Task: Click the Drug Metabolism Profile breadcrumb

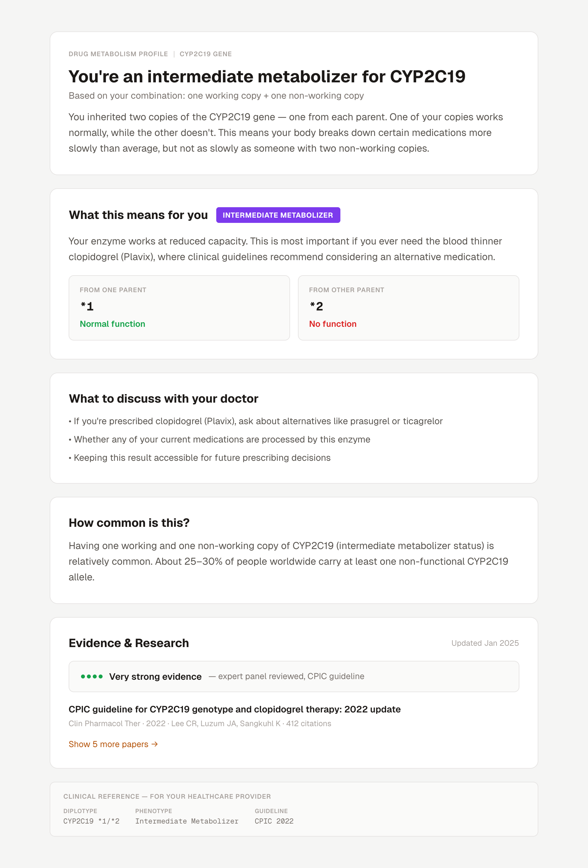Action: 118,54
